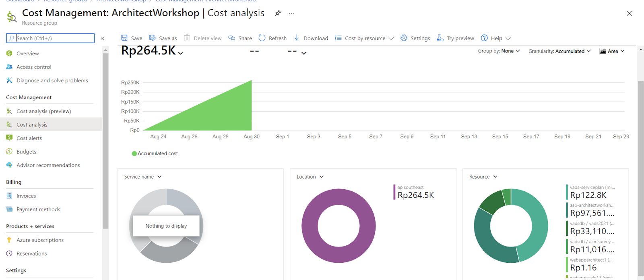
Task: Click the Rp1.16 webapparchitect1 entry
Action: click(589, 264)
